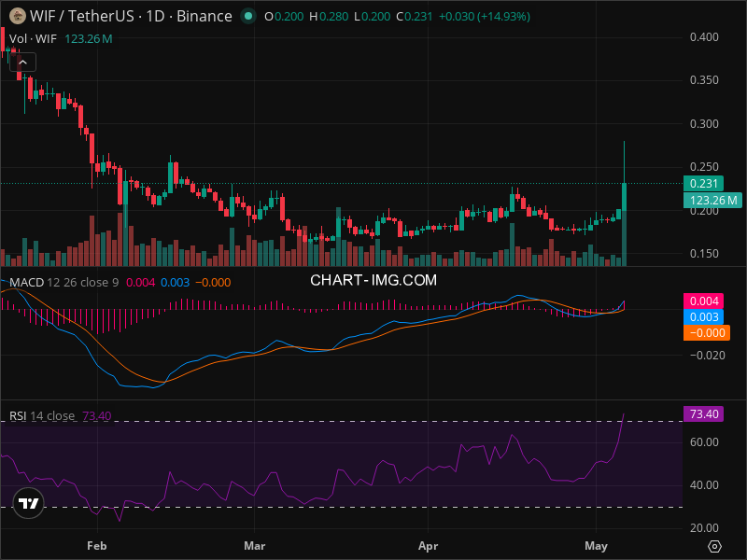Click the pink MACD histogram tag 0.004
The image size is (747, 560).
pyautogui.click(x=704, y=301)
